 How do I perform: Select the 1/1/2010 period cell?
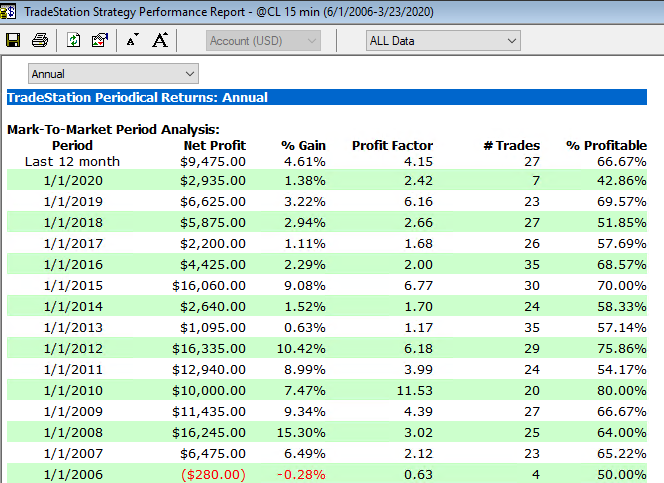[x=73, y=391]
